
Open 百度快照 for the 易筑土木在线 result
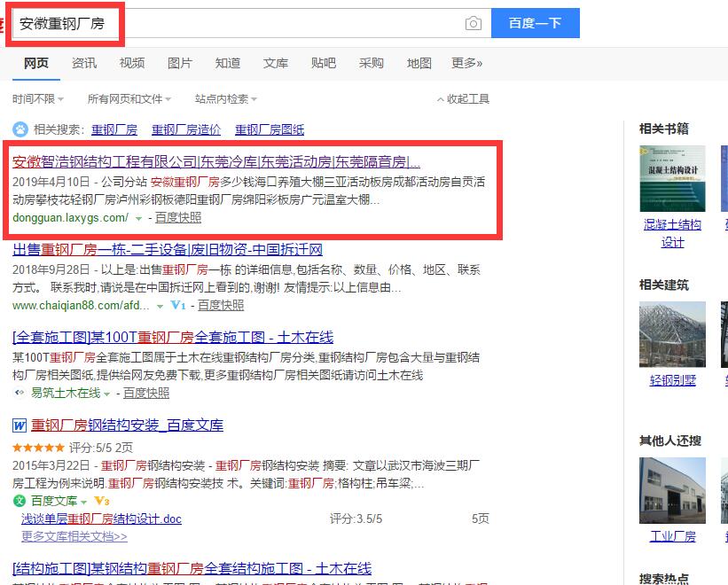pyautogui.click(x=146, y=393)
